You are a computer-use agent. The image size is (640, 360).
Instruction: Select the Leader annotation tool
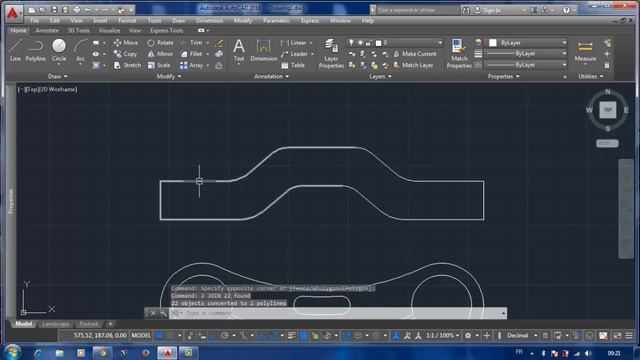(x=295, y=54)
